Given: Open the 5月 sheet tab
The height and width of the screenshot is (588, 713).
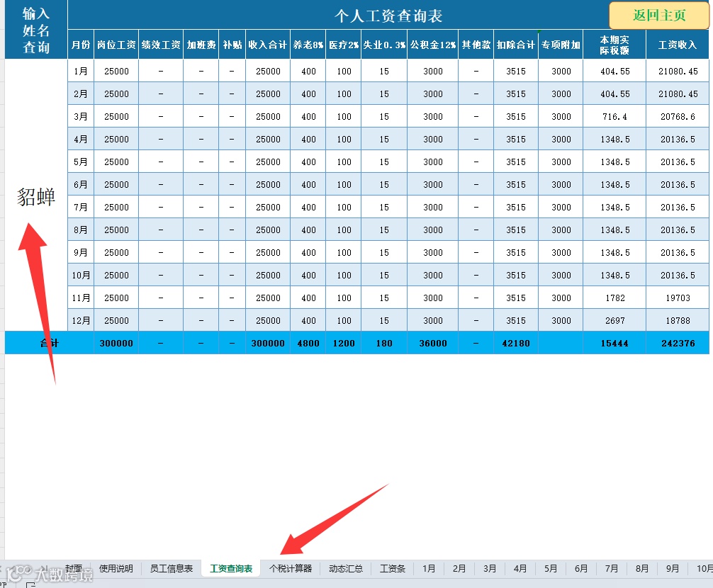Looking at the screenshot, I should tap(551, 568).
